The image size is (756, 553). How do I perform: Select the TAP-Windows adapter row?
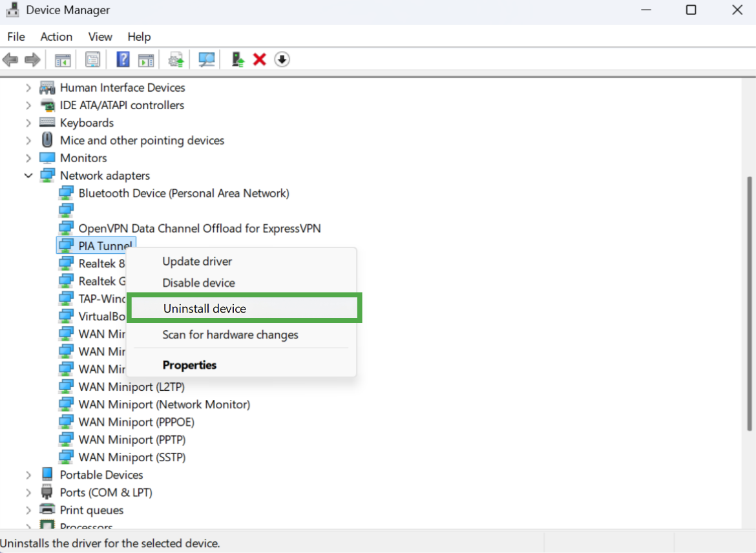click(x=92, y=299)
